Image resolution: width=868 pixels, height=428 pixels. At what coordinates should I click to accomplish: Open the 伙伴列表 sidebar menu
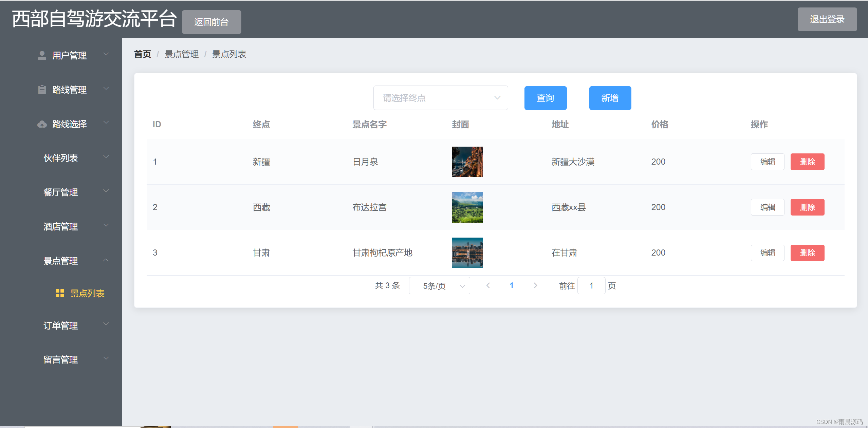61,158
